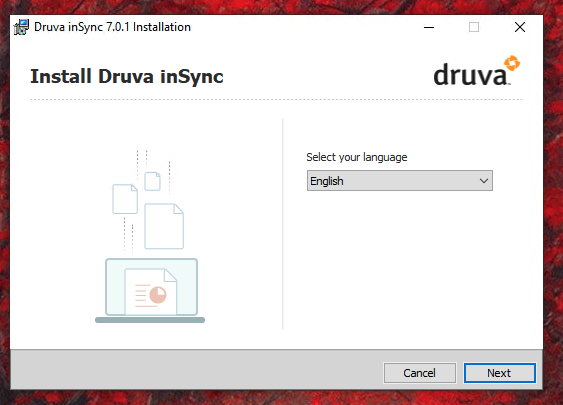Expand language list via chevron arrow
Viewport: 563px width, 405px height.
pos(484,181)
